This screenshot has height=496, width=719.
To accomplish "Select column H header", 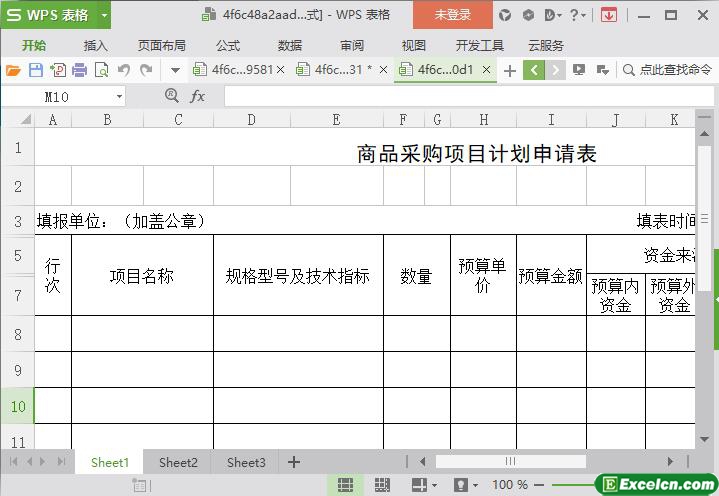I will pos(483,120).
